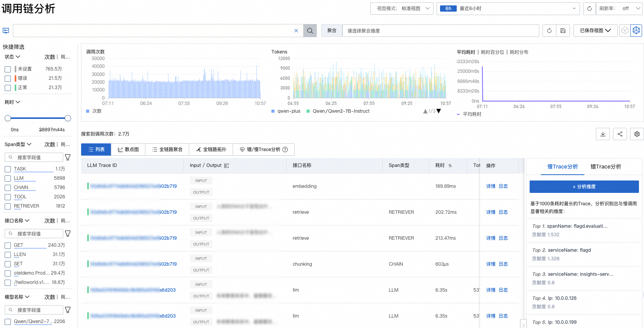This screenshot has height=330, width=644.
Task: Switch chart to 耗时百分位 view
Action: pos(493,52)
